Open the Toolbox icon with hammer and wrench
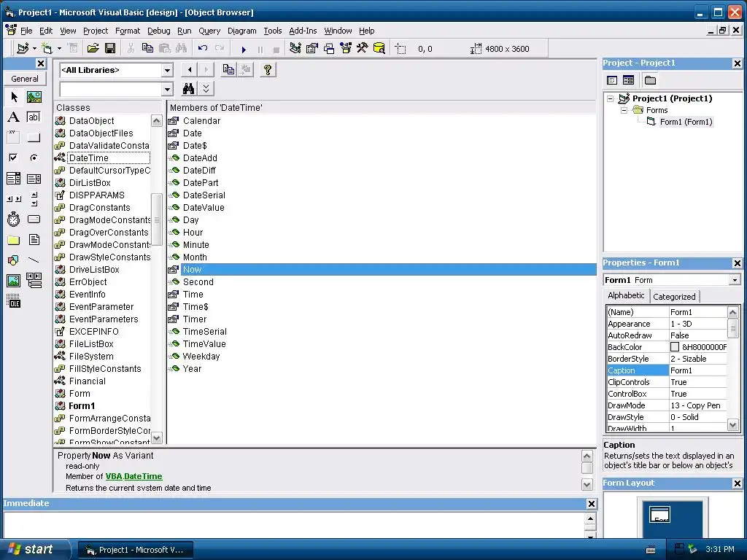The width and height of the screenshot is (747, 560). pos(362,48)
